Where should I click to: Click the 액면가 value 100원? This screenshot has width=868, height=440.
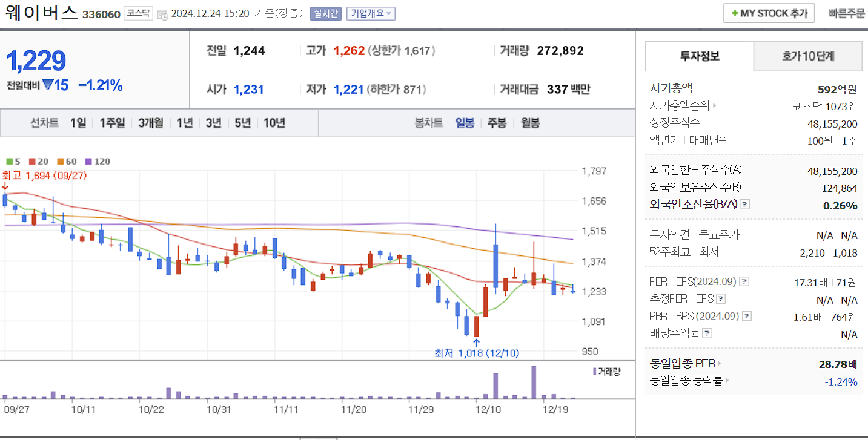(x=820, y=140)
